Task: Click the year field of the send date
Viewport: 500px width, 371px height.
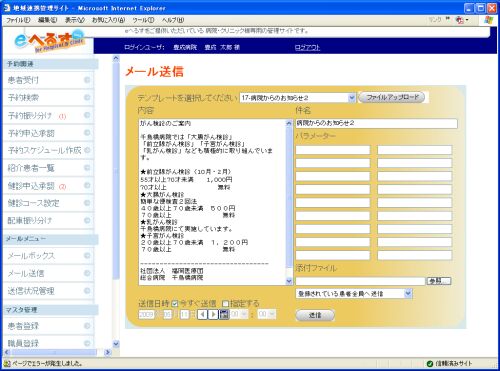Action: [x=146, y=314]
